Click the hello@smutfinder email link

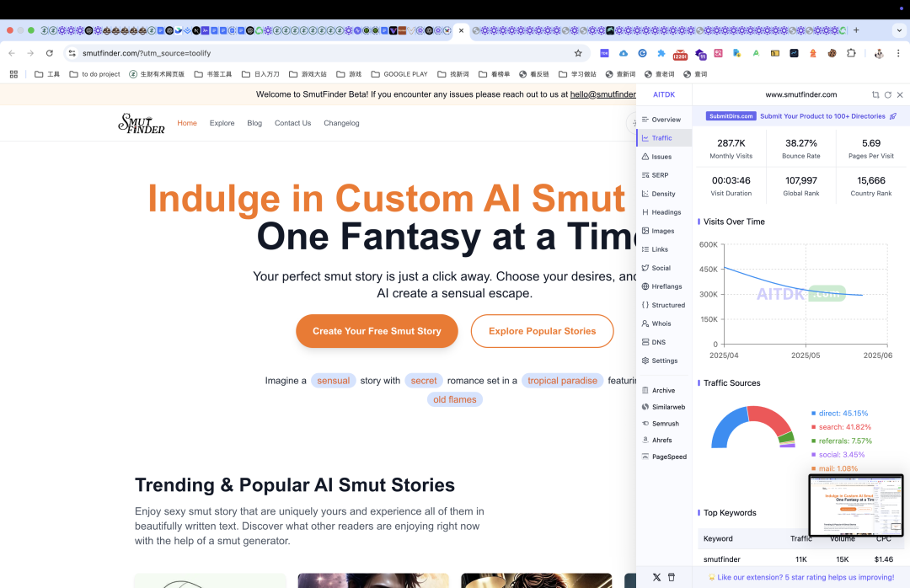pos(603,94)
